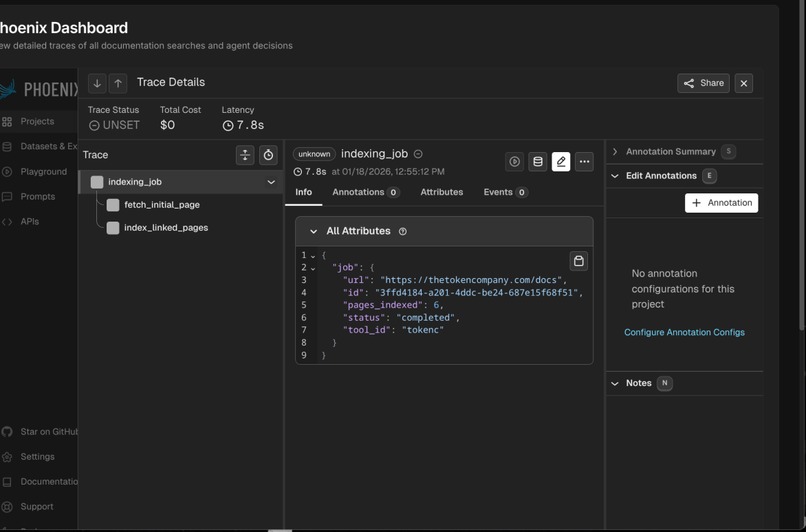Select the fetch_initial_page span
The width and height of the screenshot is (806, 532).
[162, 205]
